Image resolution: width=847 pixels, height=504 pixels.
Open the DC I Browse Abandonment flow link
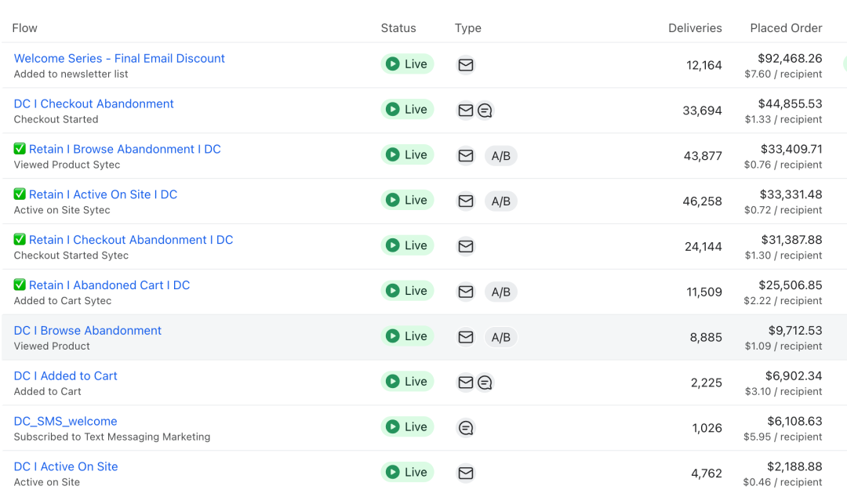(88, 330)
